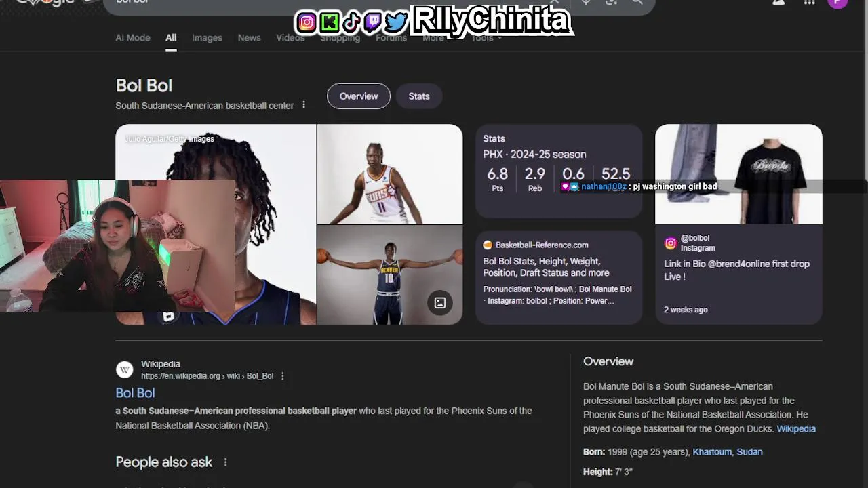Viewport: 868px width, 488px height.
Task: Click the Born 1999 fact line
Action: coord(673,452)
